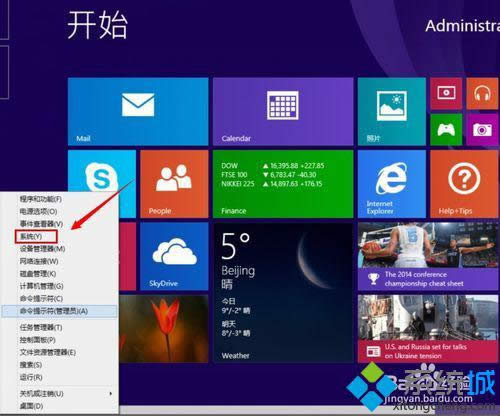Open the Photos (照片) tile
The width and height of the screenshot is (500, 416).
392,112
